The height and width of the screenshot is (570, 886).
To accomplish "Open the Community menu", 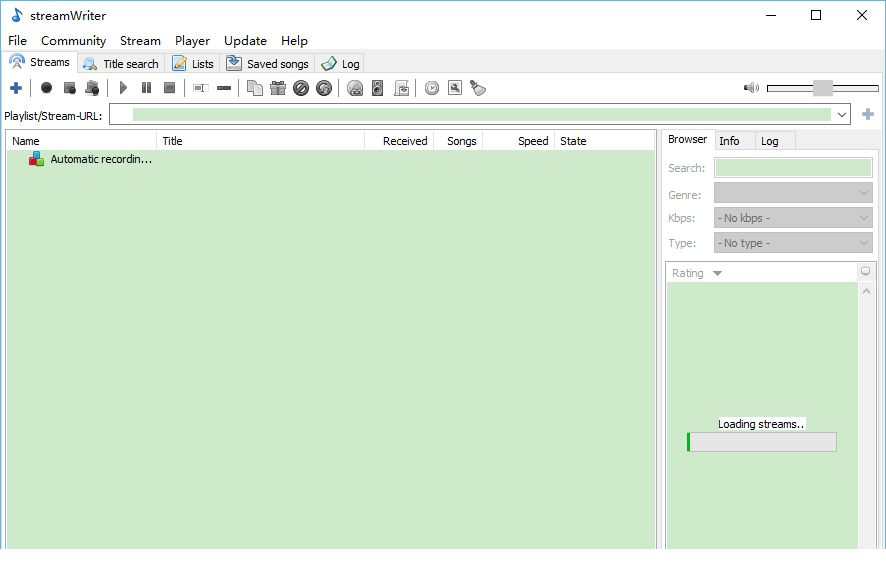I will 73,41.
